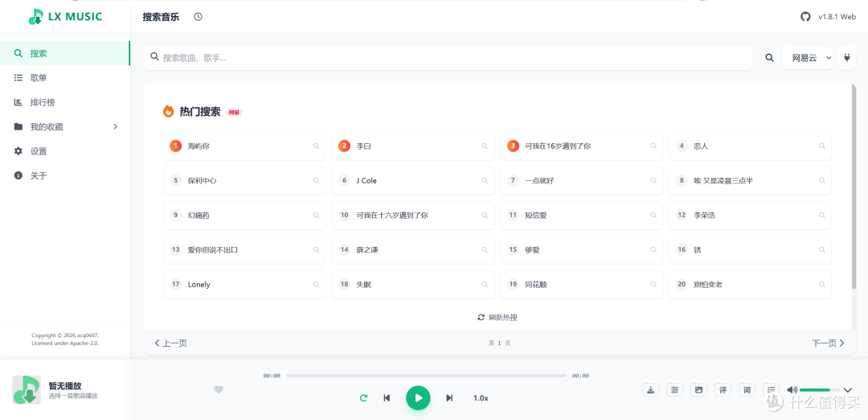Image resolution: width=868 pixels, height=420 pixels.
Task: Click the vertical scrollbar of results panel
Action: click(x=854, y=186)
